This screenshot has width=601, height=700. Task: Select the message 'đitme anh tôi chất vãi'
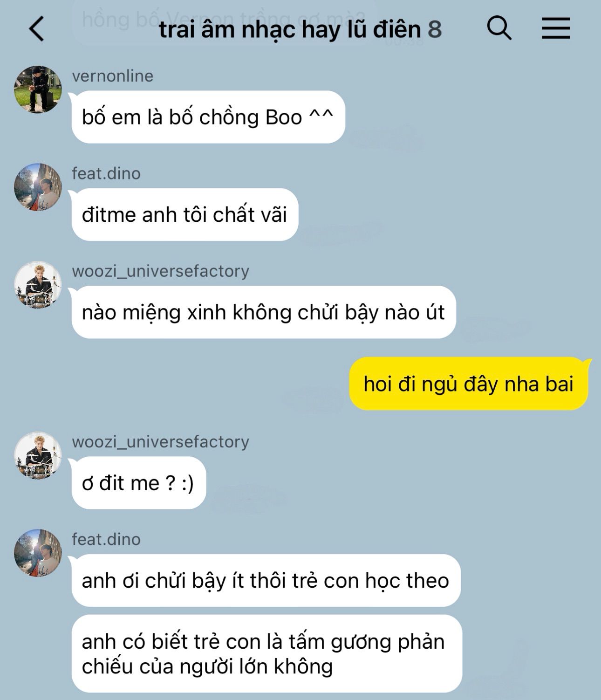pyautogui.click(x=184, y=214)
